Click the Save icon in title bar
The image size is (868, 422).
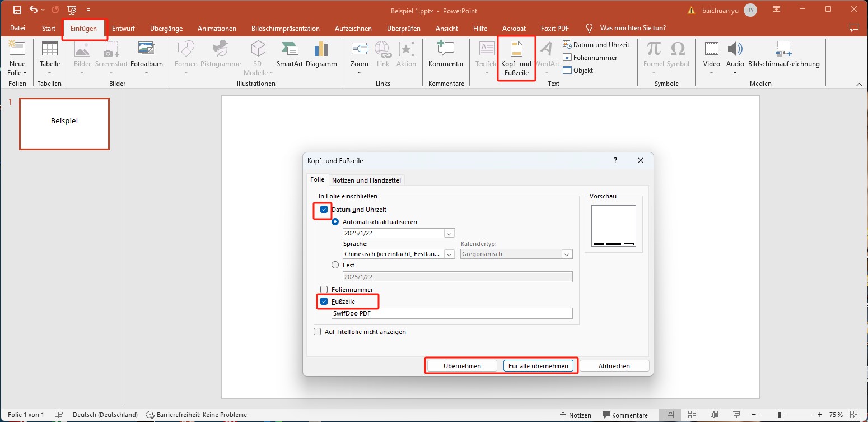click(x=17, y=10)
